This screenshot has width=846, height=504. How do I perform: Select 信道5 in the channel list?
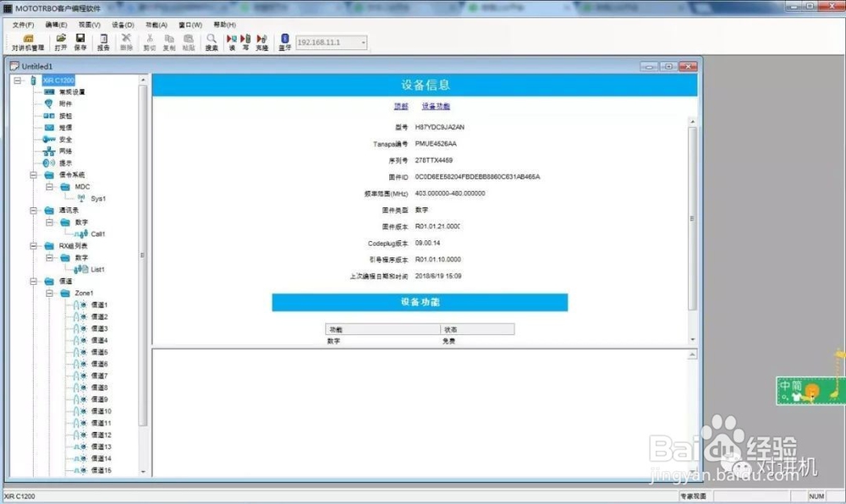pos(99,352)
